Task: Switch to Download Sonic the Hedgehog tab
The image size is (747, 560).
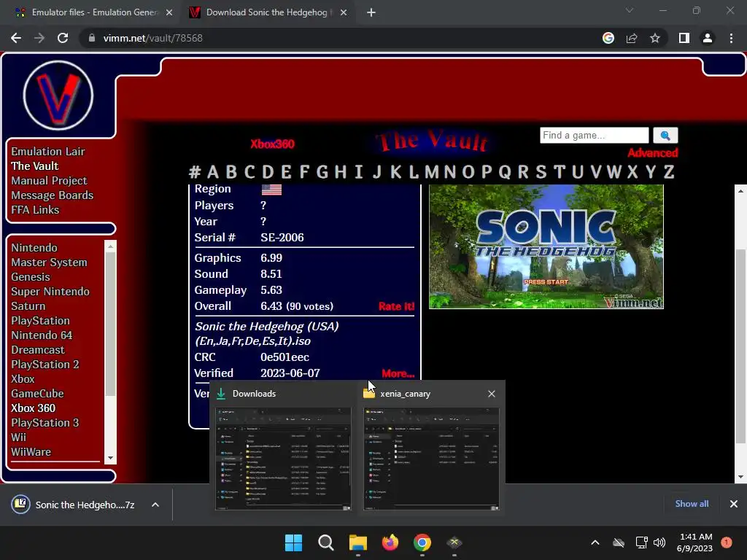Action: (x=267, y=13)
